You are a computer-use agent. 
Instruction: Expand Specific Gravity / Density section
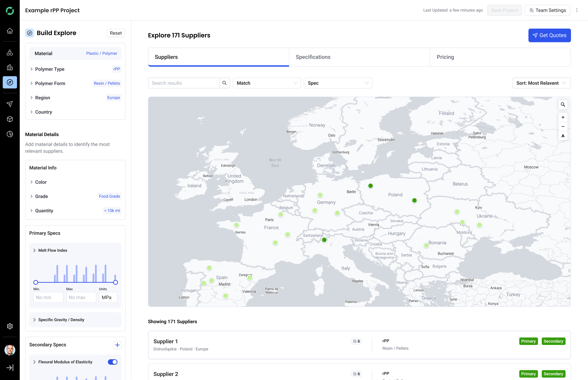click(x=61, y=320)
